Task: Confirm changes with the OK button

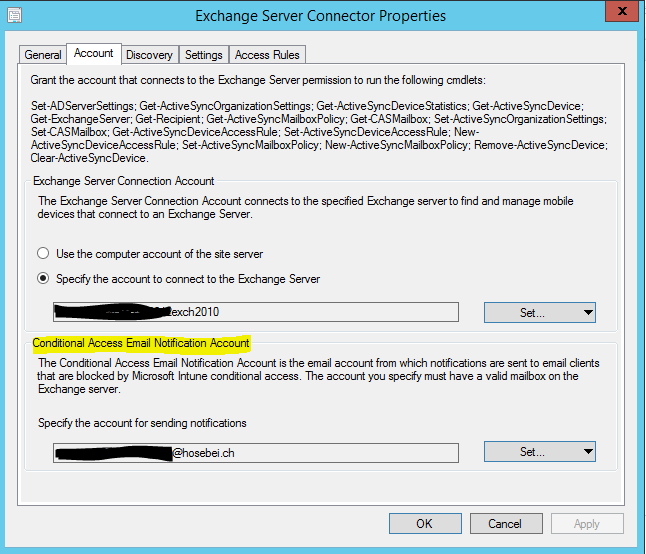Action: click(425, 524)
